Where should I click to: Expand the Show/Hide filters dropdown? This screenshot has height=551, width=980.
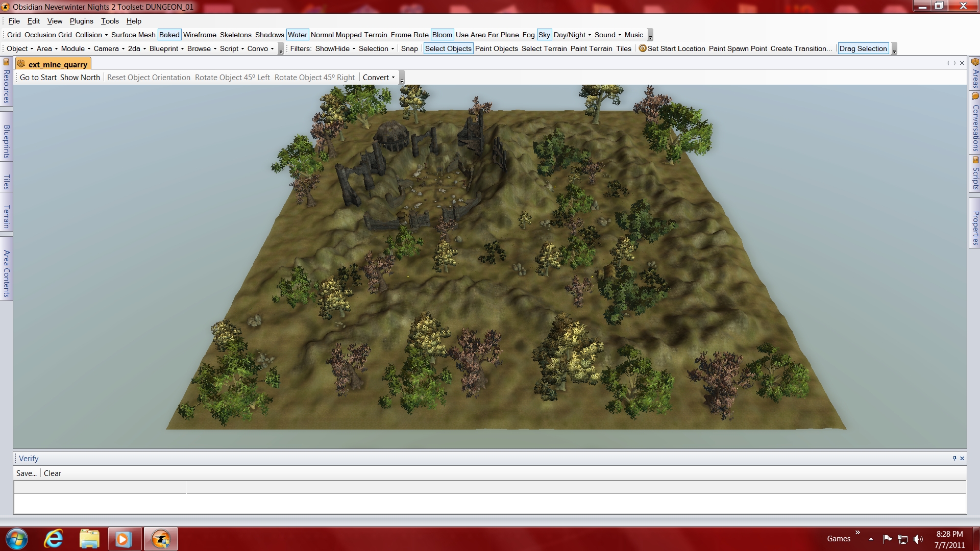[335, 48]
